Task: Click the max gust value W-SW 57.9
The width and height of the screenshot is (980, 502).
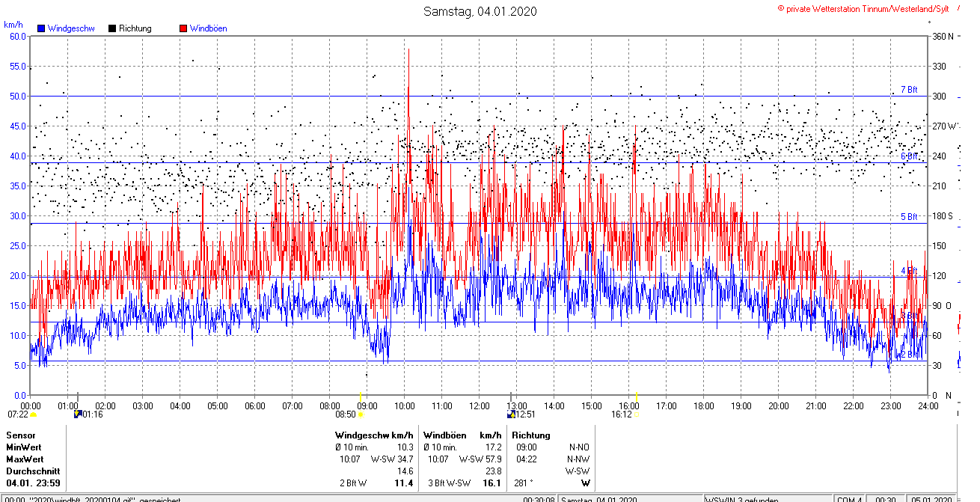Action: tap(480, 459)
